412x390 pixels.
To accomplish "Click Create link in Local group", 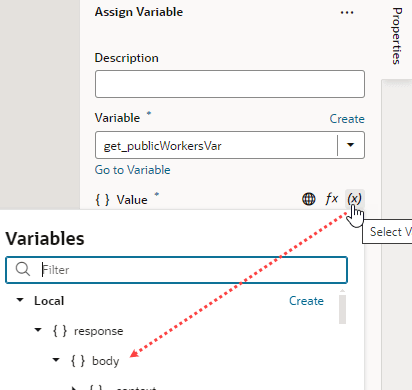I will pos(306,301).
